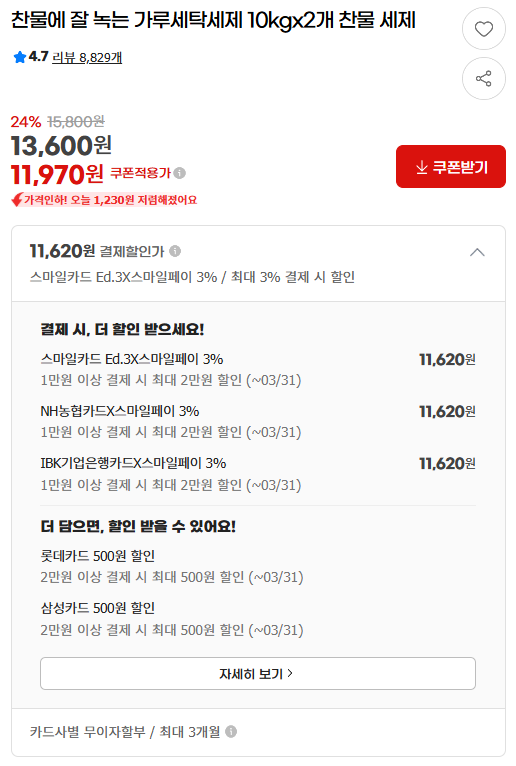
Task: Select 롯데카드 500원 할인 offer
Action: coord(172,567)
